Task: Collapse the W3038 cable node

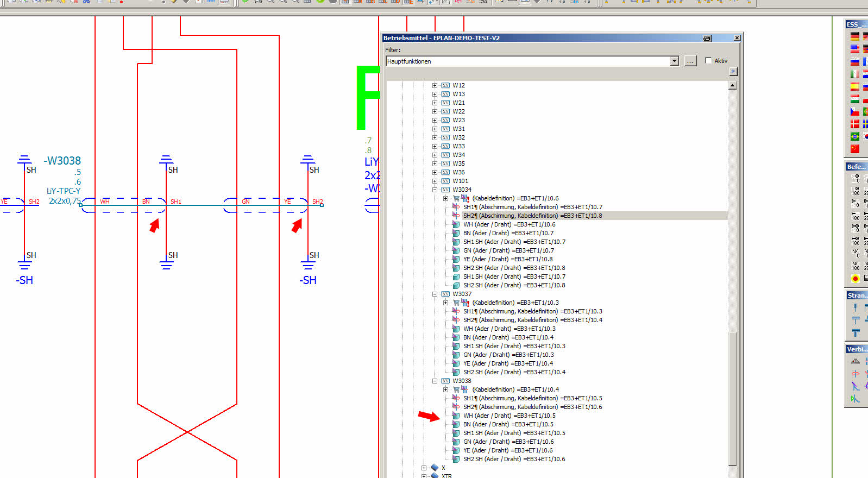Action: coord(435,381)
